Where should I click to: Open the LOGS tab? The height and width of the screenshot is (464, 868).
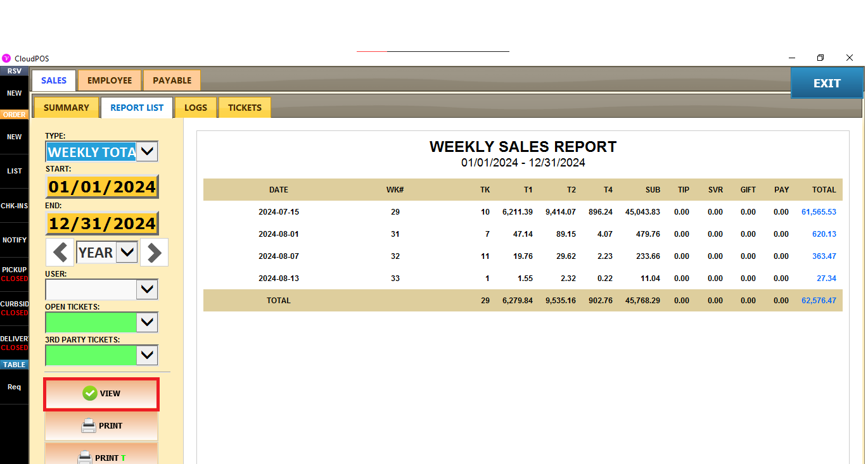coord(196,108)
